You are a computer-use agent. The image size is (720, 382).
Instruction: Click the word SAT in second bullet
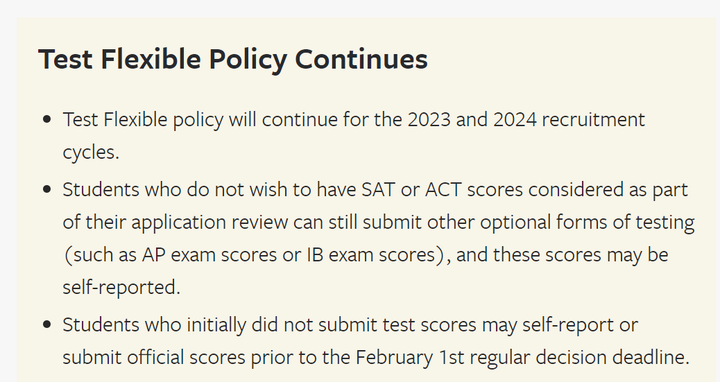378,190
